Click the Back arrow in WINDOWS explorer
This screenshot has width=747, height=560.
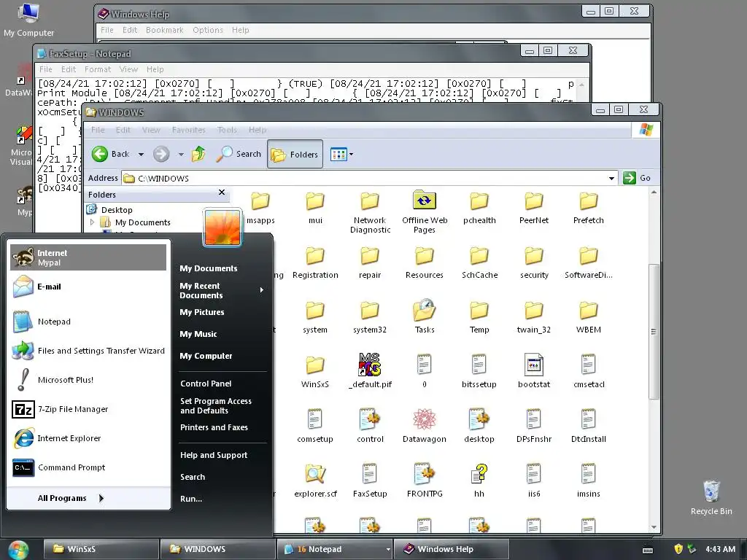(111, 154)
